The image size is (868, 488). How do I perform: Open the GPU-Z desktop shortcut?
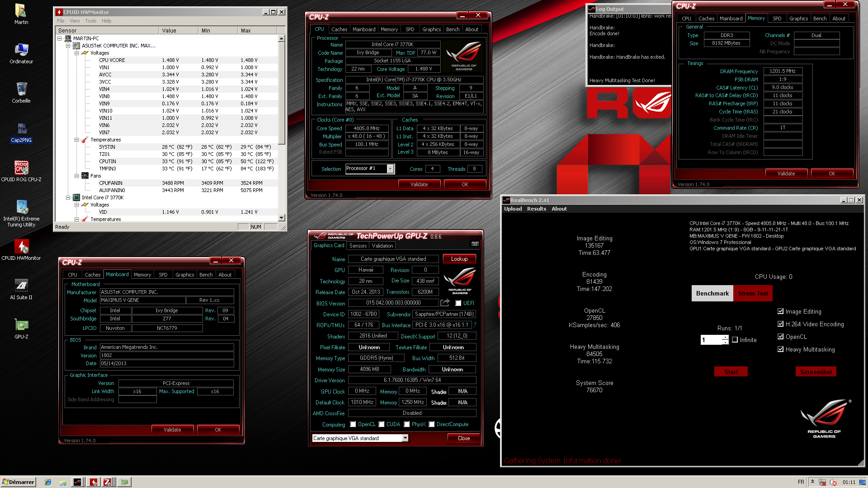coord(21,328)
